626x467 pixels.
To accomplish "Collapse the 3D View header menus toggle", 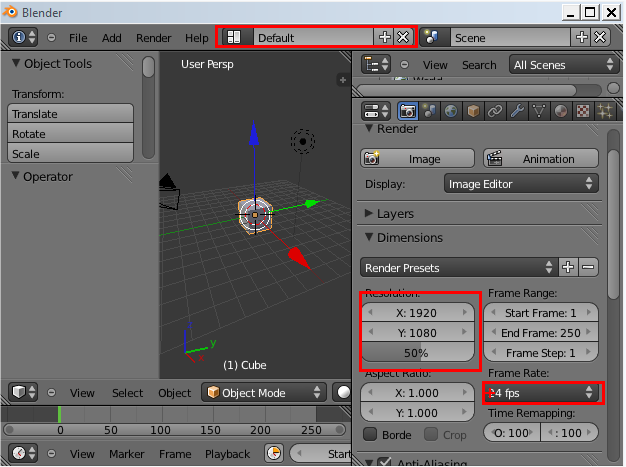I will tap(51, 393).
